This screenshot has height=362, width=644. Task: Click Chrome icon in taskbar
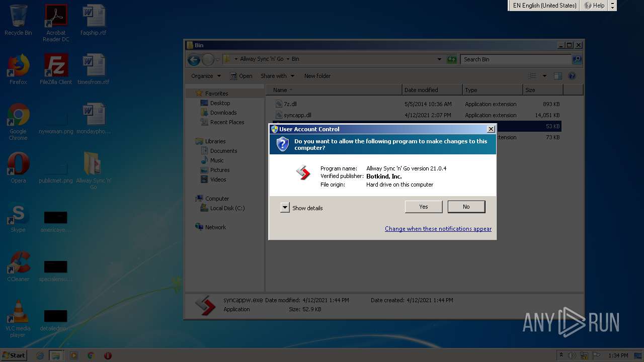pyautogui.click(x=91, y=355)
